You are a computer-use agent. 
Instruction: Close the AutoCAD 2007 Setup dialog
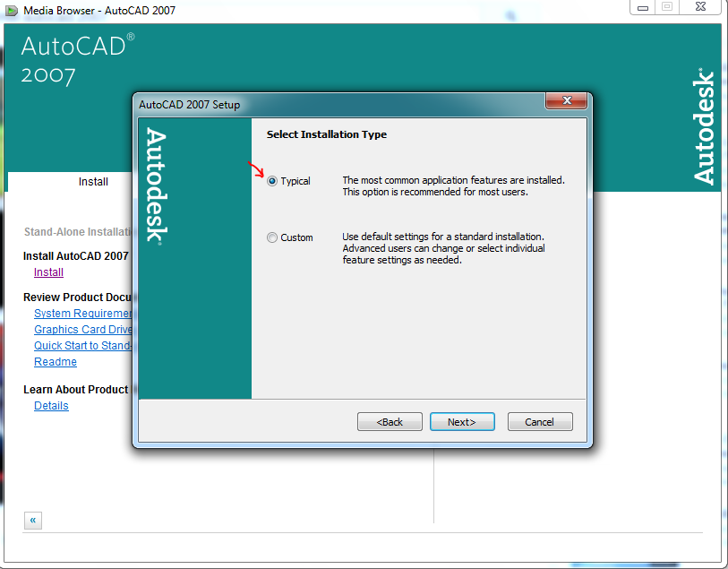coord(567,100)
